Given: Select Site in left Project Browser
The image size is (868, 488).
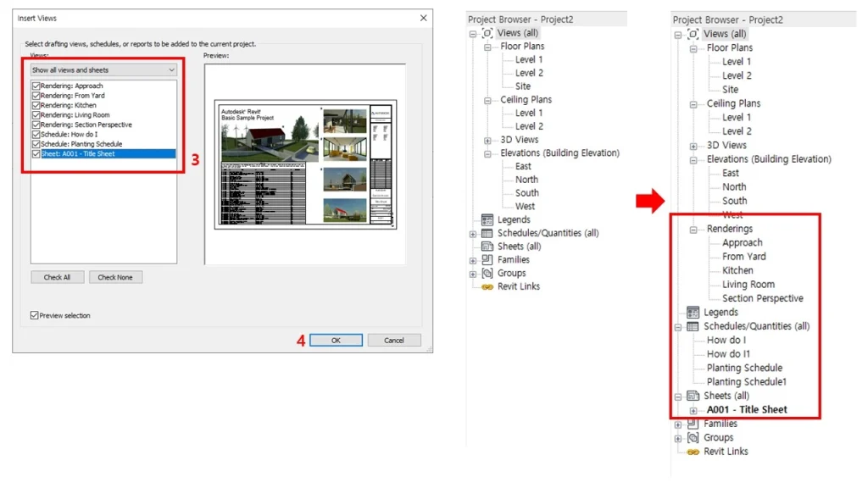Looking at the screenshot, I should [522, 86].
